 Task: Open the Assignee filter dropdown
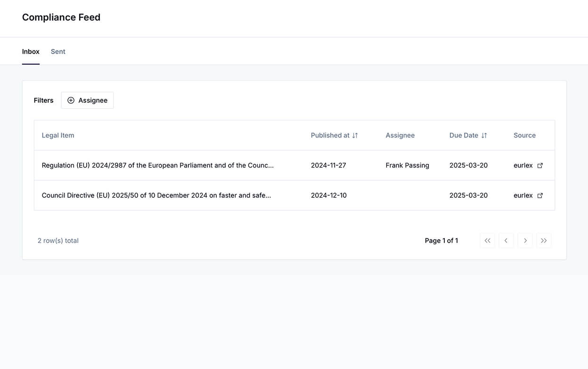(x=87, y=100)
